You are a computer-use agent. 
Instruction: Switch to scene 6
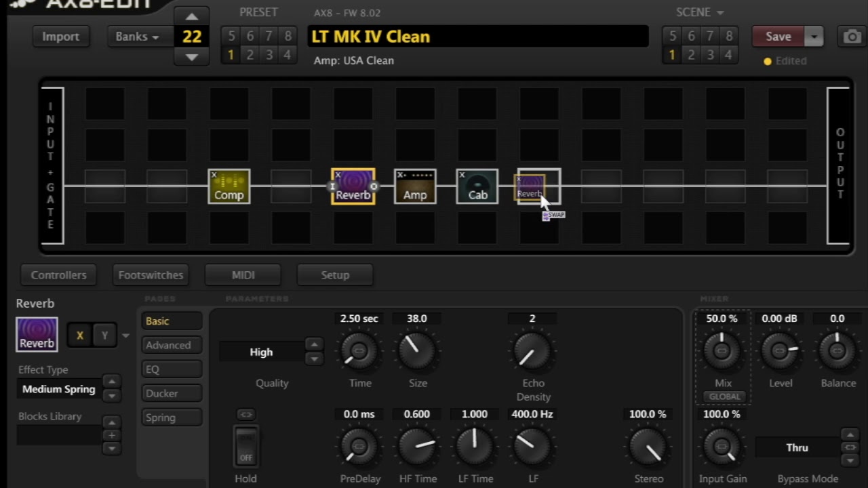[x=691, y=36]
